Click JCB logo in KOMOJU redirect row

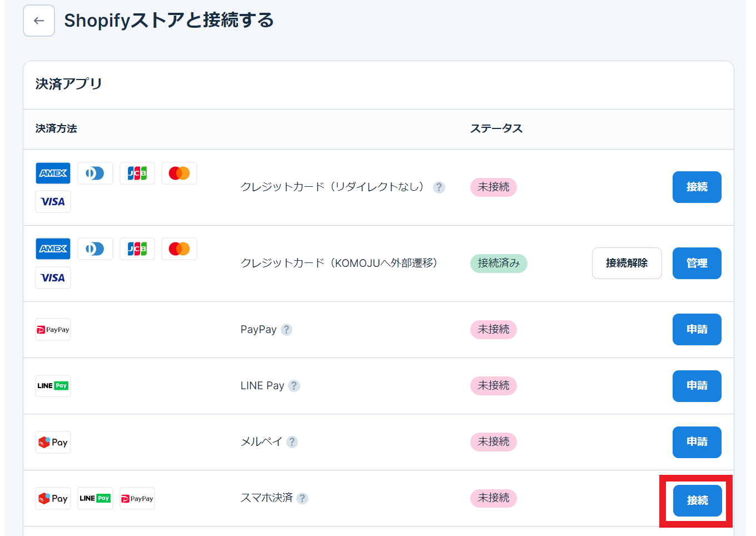[x=137, y=249]
